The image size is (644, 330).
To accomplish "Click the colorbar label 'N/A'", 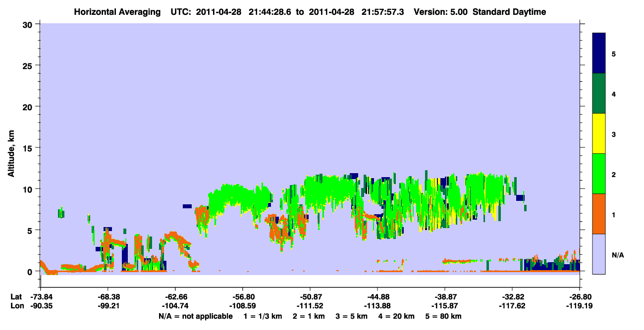I will click(617, 255).
